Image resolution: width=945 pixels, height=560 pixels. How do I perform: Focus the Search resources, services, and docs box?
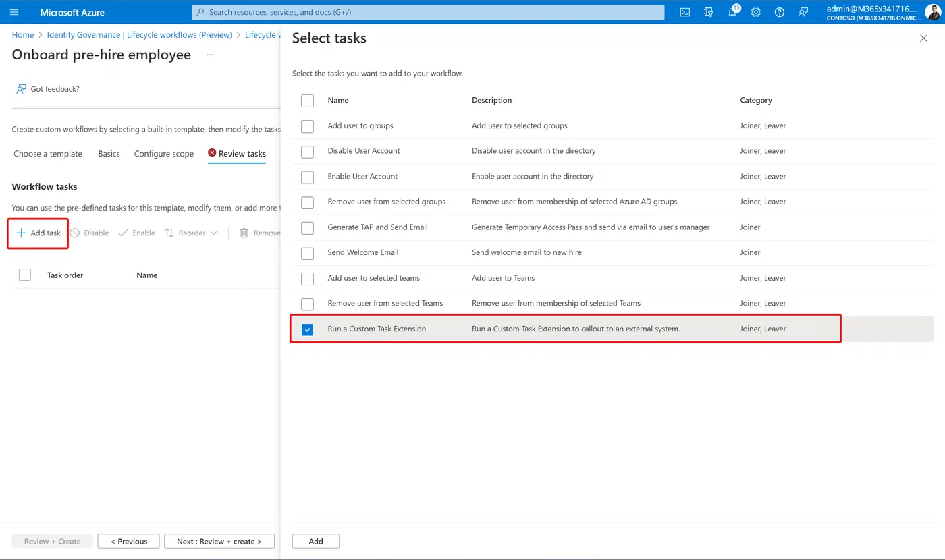click(428, 12)
